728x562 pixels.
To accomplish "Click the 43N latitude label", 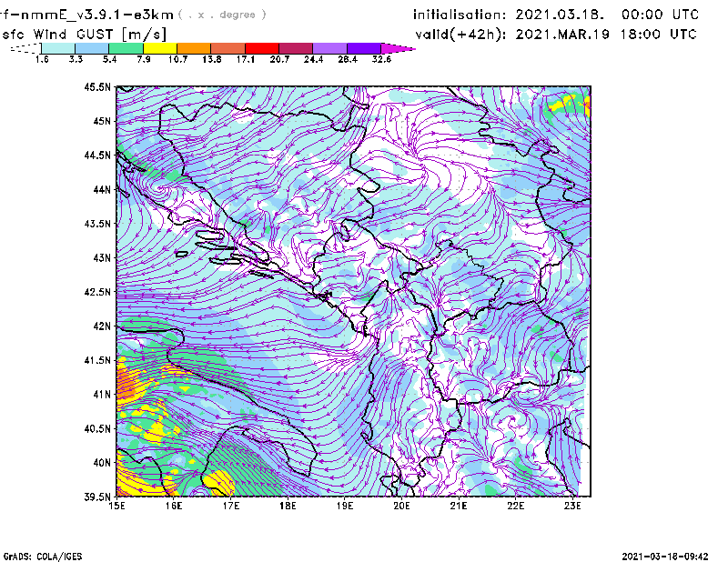I will pos(102,257).
